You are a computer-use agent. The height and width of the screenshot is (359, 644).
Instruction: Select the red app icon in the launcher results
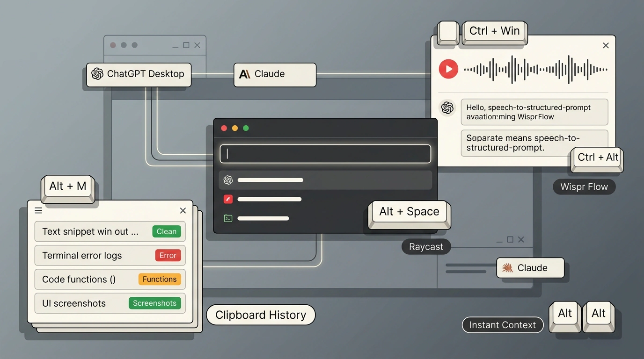pyautogui.click(x=228, y=199)
